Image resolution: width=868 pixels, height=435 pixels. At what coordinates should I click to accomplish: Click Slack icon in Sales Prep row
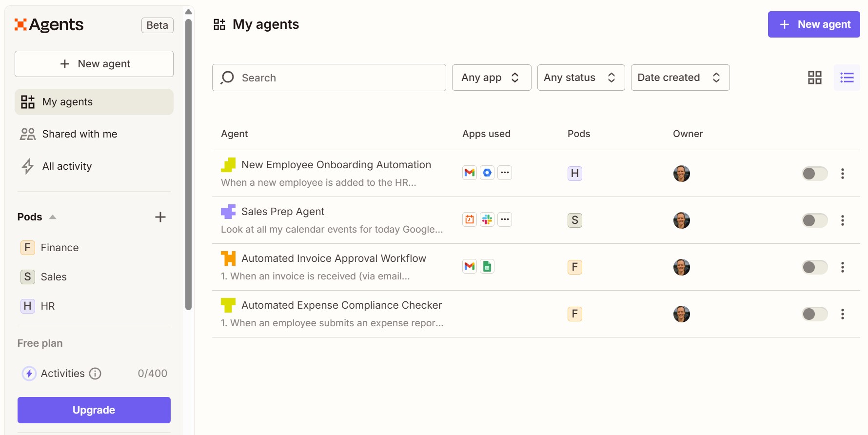pos(487,219)
